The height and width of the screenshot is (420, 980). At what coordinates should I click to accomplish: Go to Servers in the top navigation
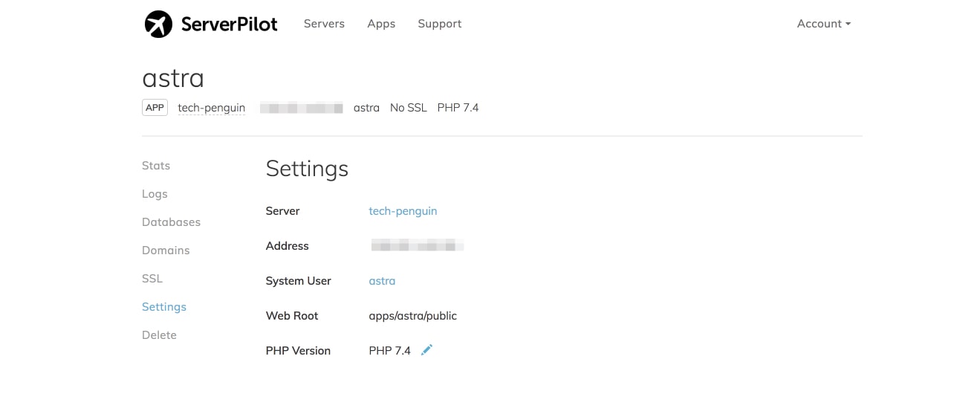click(324, 24)
